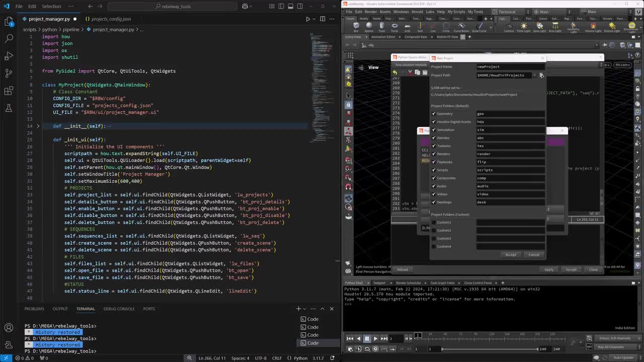Select the Curve Bezier shelf tool
This screenshot has width=644, height=362.
461,27
